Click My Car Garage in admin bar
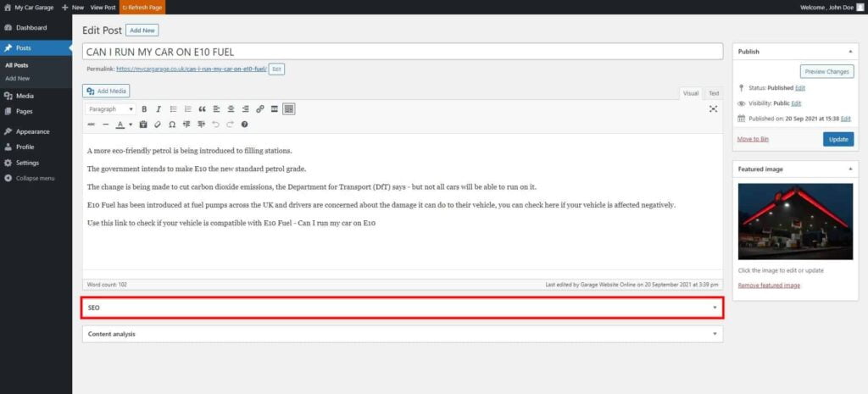The height and width of the screenshot is (394, 868). click(29, 7)
